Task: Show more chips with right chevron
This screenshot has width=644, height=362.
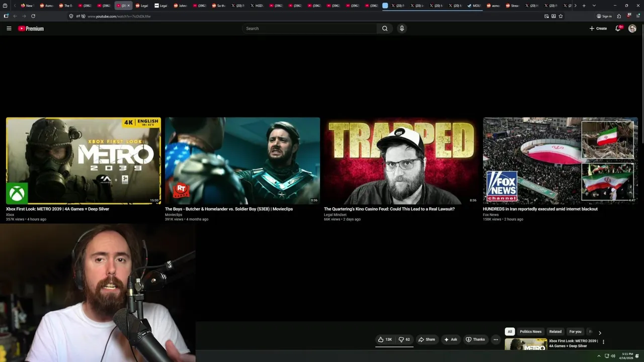Action: pyautogui.click(x=600, y=333)
